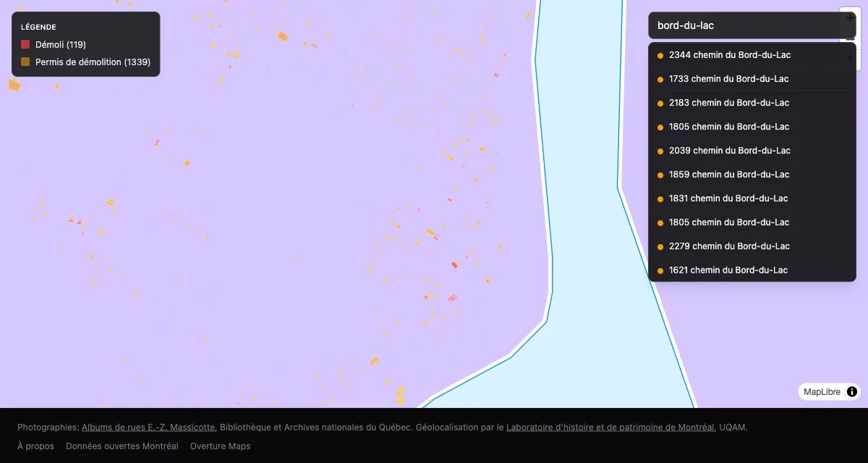The width and height of the screenshot is (868, 463).
Task: Visit Laboratoire d'histoire et de patrimoine link
Action: 610,428
